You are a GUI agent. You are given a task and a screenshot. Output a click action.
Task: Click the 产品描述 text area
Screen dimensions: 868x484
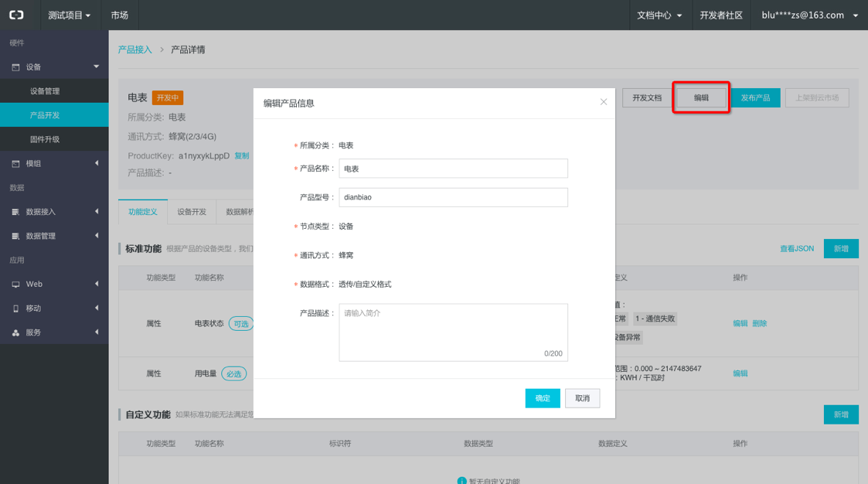point(454,332)
